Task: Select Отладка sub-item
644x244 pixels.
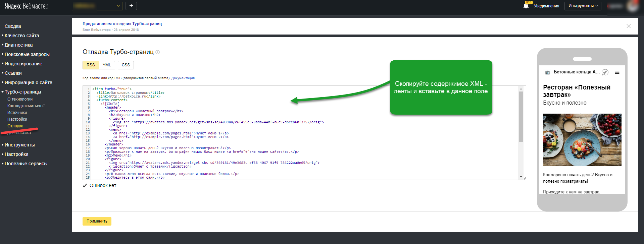Action: [15, 126]
